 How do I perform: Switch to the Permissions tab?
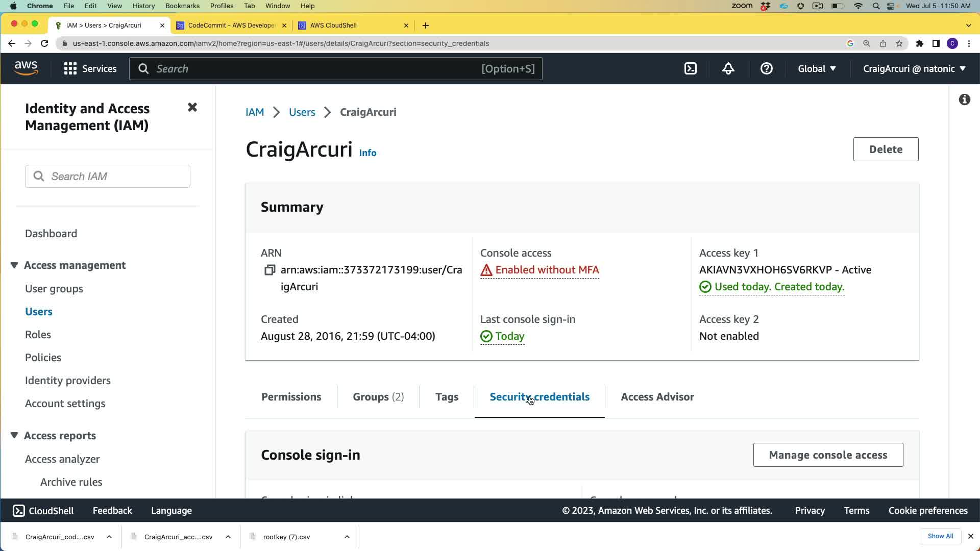coord(291,397)
